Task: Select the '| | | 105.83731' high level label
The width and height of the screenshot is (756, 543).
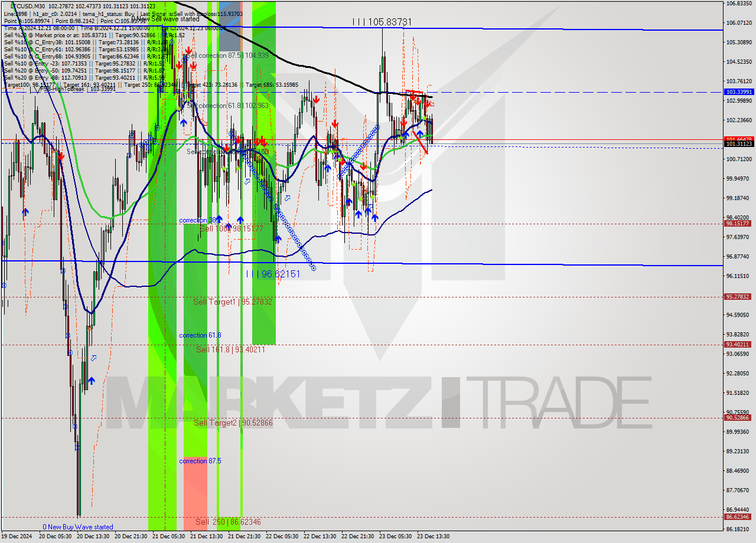Action: [382, 22]
